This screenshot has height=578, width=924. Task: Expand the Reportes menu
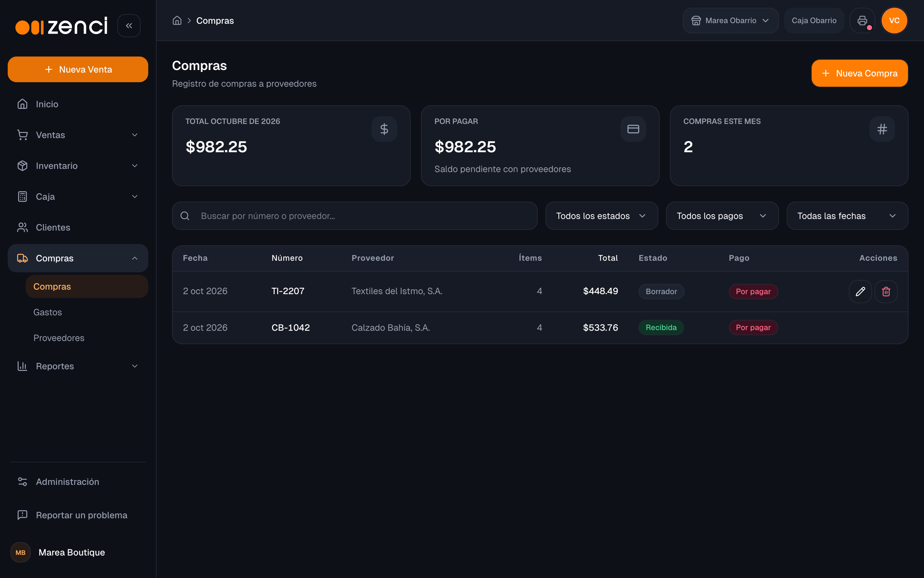78,366
